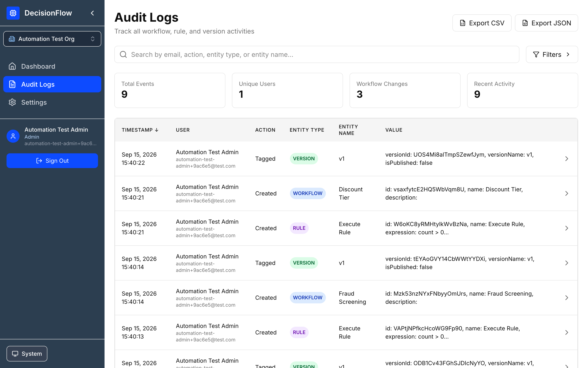Click the value text starting 'id: Mzk53nzNYxFNbyyOmUrs'
Image resolution: width=588 pixels, height=368 pixels.
pos(459,298)
